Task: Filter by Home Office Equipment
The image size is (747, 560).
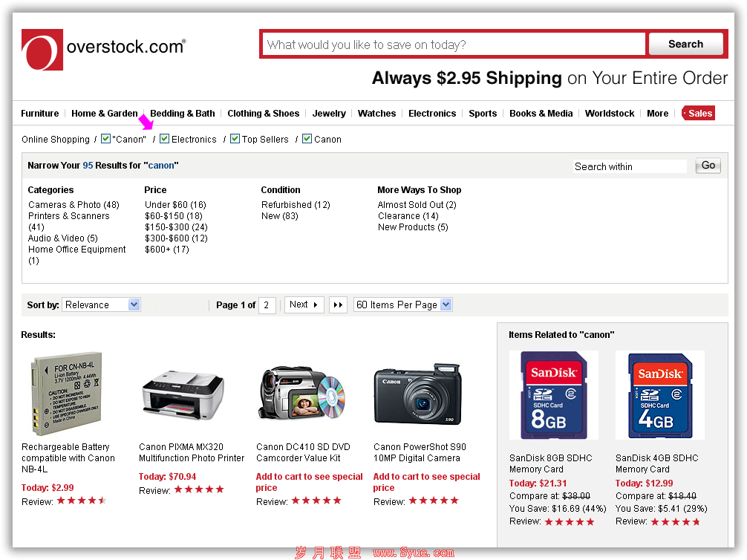Action: [76, 255]
